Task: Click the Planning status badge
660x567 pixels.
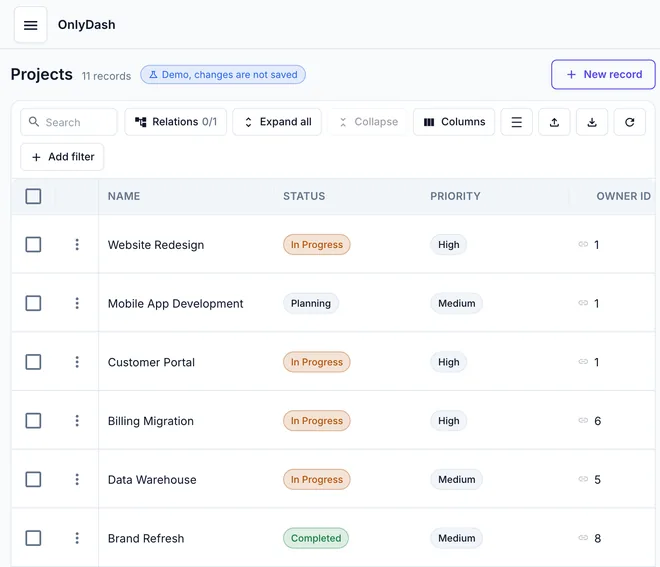Action: pos(311,303)
